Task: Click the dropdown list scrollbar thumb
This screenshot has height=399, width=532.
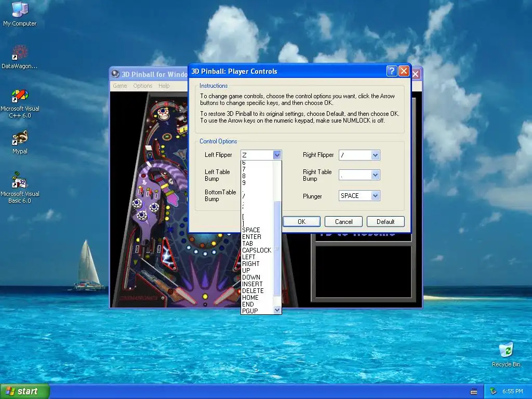Action: point(277,248)
